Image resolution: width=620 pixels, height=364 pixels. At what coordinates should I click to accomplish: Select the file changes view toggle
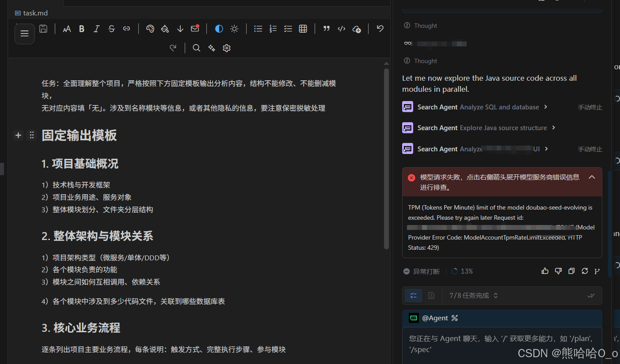click(431, 295)
